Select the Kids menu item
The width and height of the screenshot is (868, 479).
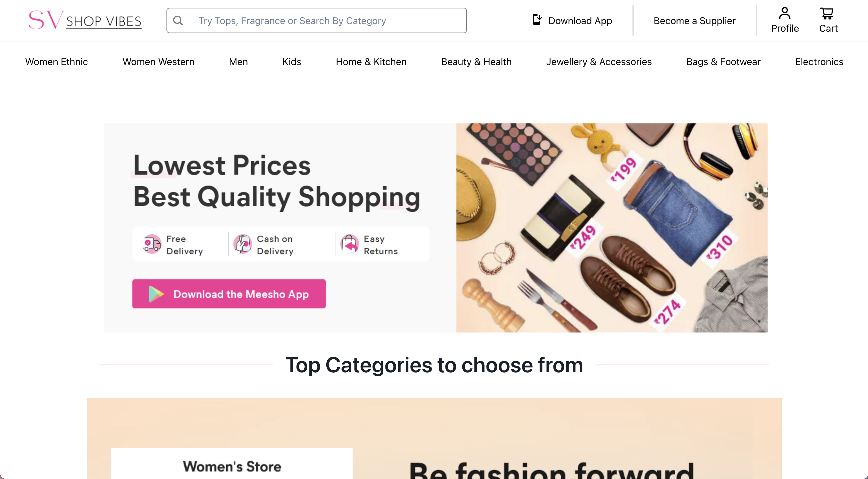291,61
